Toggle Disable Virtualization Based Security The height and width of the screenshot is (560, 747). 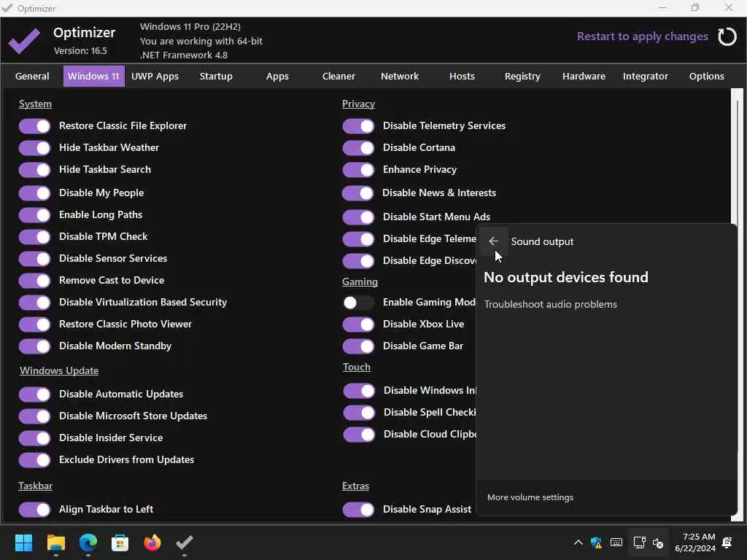(34, 303)
